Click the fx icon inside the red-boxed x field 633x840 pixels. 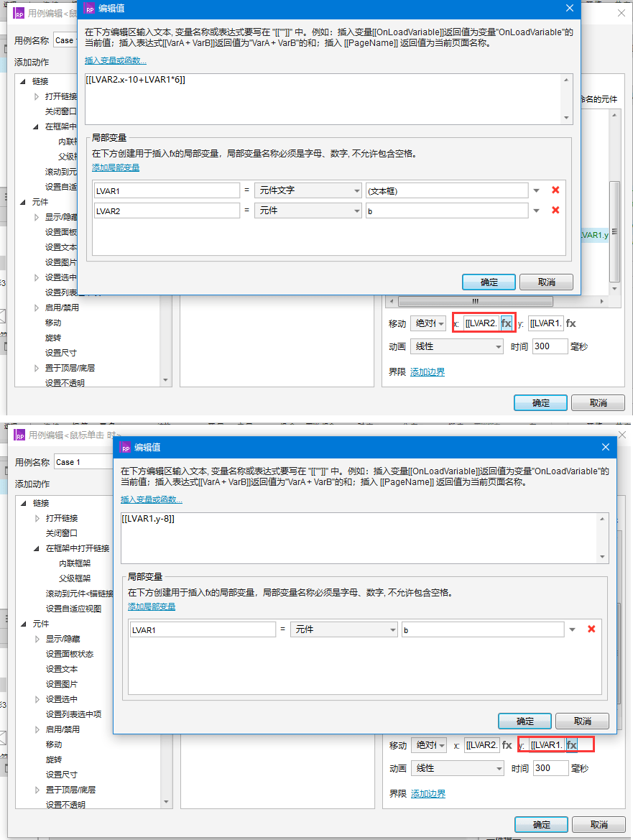[507, 323]
